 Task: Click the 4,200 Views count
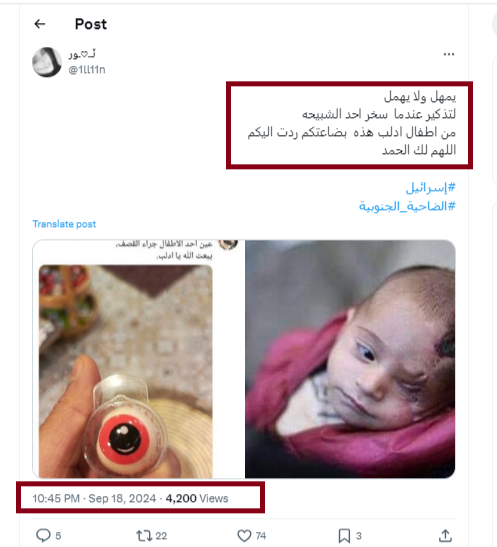[197, 498]
